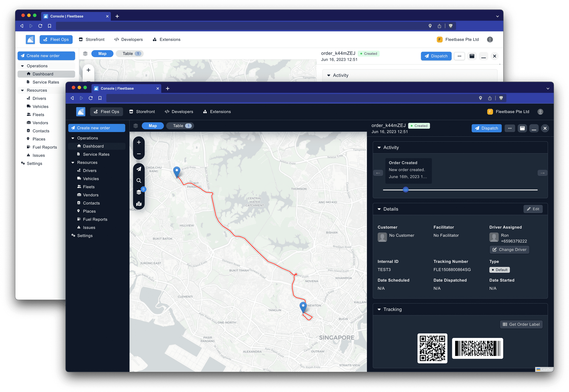Collapse the Tracking section
The width and height of the screenshot is (569, 392).
(379, 309)
